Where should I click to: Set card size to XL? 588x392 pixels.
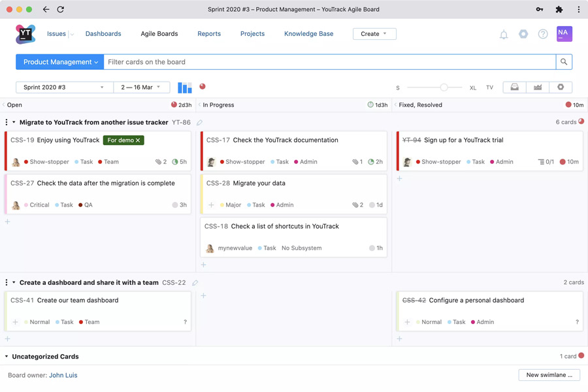click(x=473, y=88)
